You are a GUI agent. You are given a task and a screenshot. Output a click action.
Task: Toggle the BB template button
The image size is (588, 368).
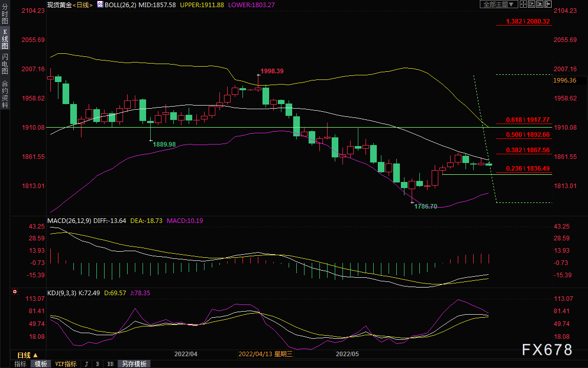coord(110,364)
